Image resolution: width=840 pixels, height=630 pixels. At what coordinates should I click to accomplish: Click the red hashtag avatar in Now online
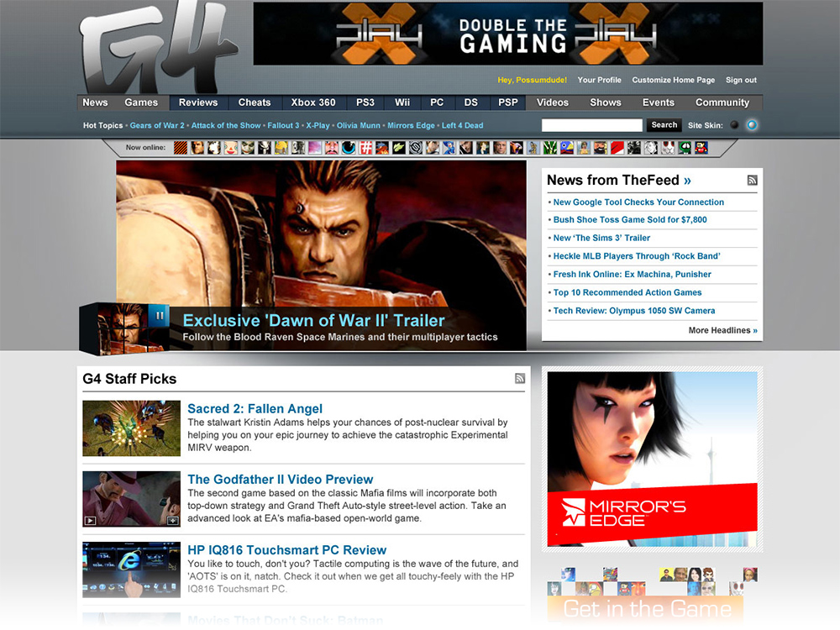365,147
